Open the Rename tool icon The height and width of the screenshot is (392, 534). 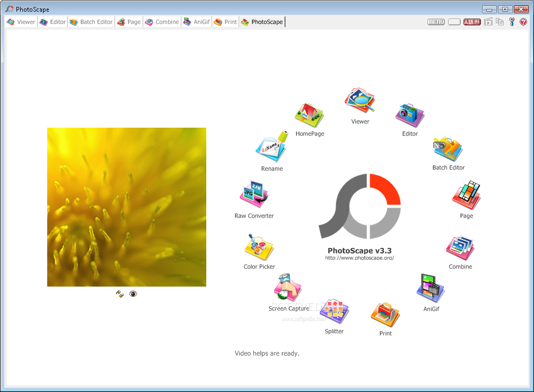pos(272,147)
